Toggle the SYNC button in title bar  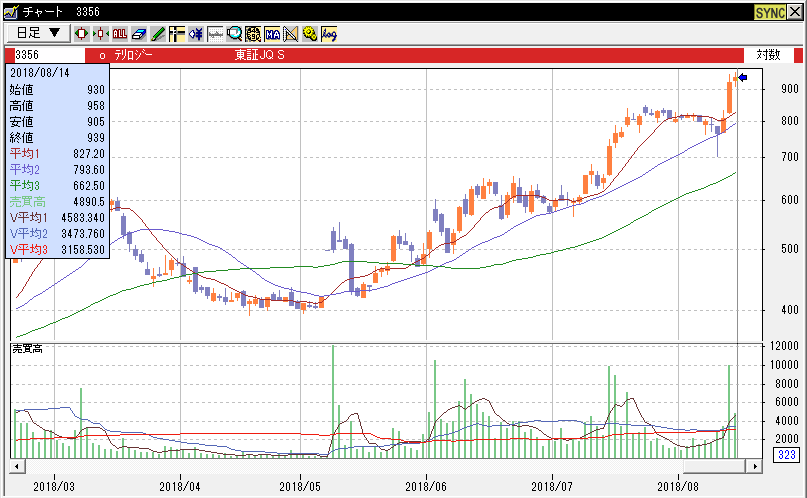click(770, 11)
